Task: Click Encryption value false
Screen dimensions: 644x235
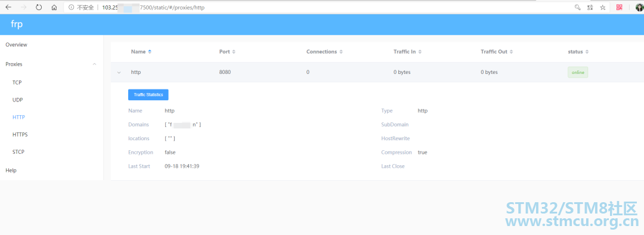Action: (170, 153)
